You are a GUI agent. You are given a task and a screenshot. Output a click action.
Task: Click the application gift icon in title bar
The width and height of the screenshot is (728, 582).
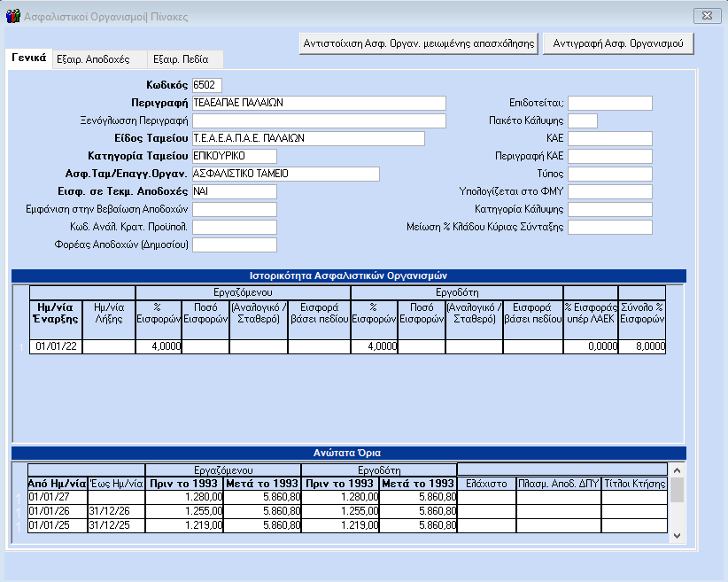[x=13, y=16]
